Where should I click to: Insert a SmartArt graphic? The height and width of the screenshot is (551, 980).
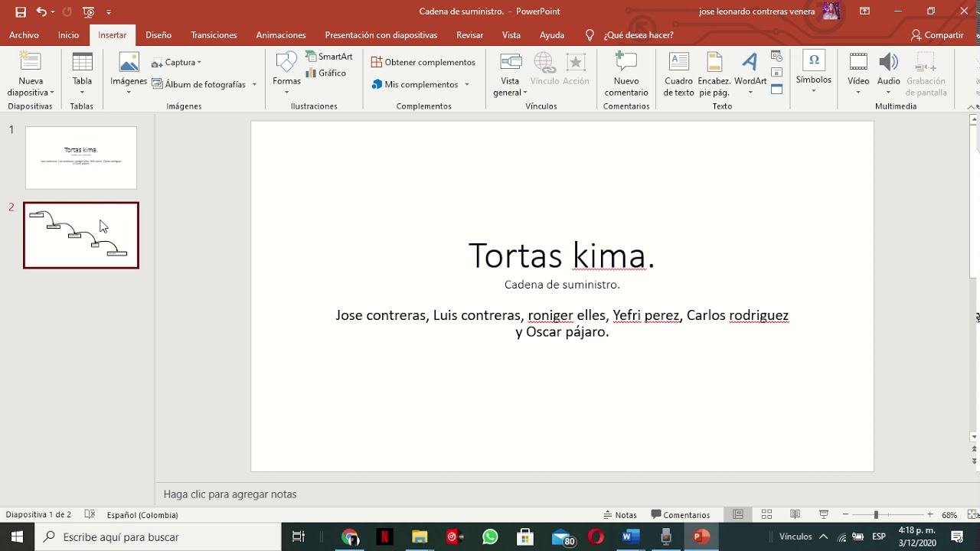pos(329,57)
